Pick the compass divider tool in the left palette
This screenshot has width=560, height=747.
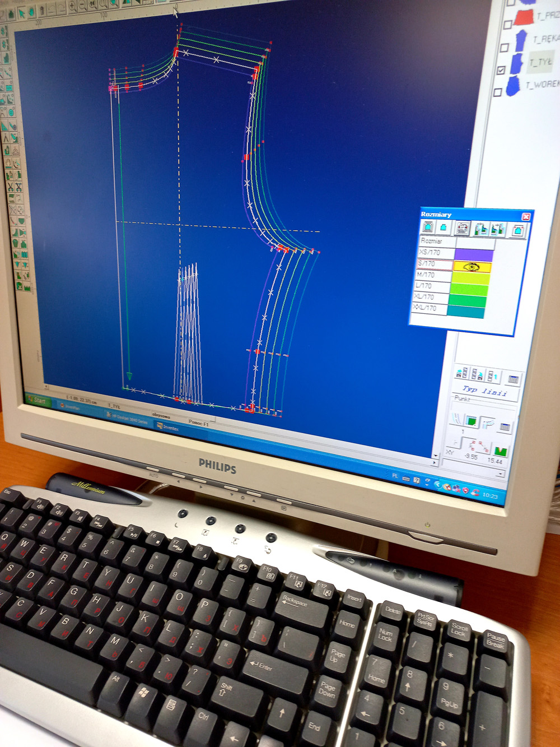click(x=6, y=138)
